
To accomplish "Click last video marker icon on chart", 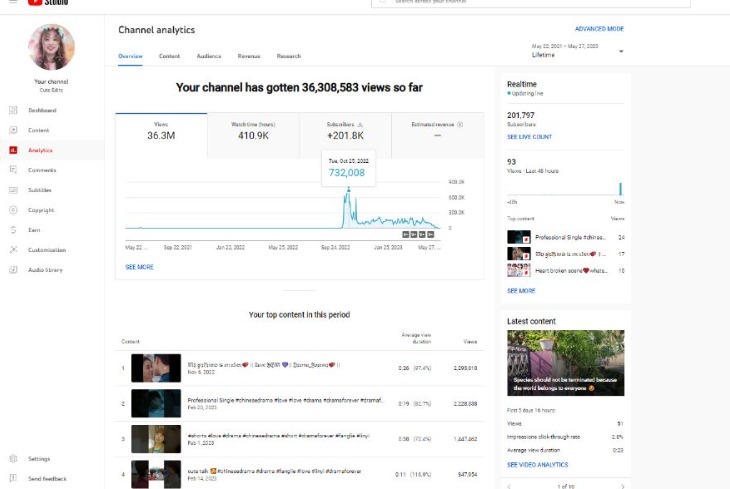I will click(431, 234).
